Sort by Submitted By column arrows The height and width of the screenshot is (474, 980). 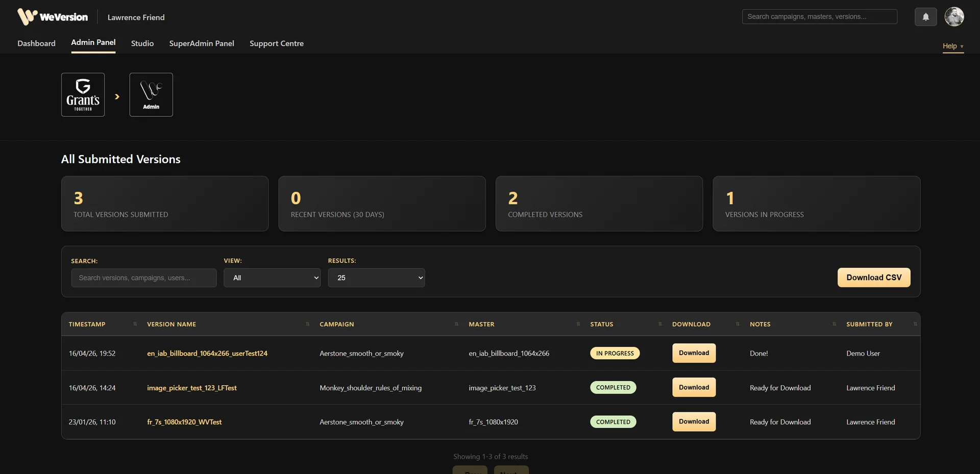[x=915, y=324]
